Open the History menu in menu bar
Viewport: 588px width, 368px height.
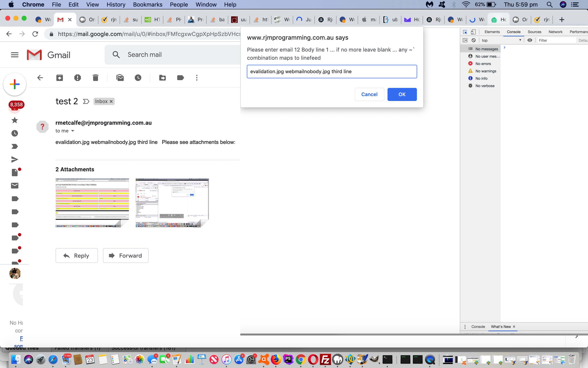(x=116, y=5)
